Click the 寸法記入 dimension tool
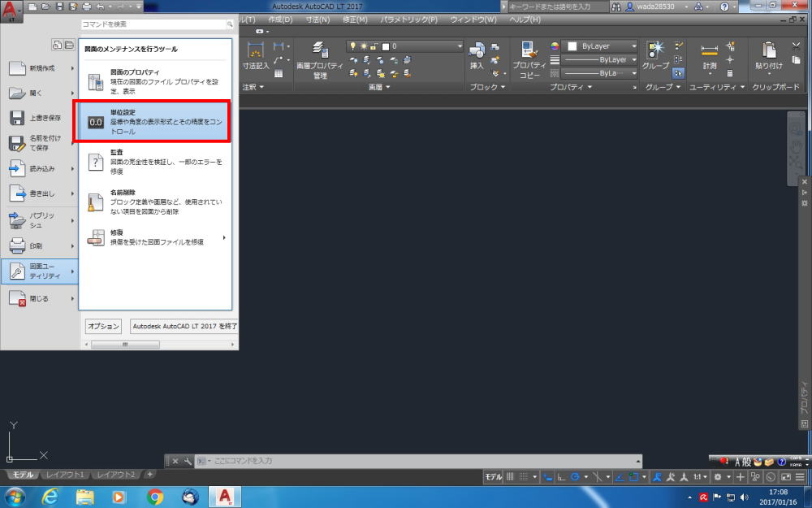Viewport: 812px width, 508px height. [x=256, y=56]
